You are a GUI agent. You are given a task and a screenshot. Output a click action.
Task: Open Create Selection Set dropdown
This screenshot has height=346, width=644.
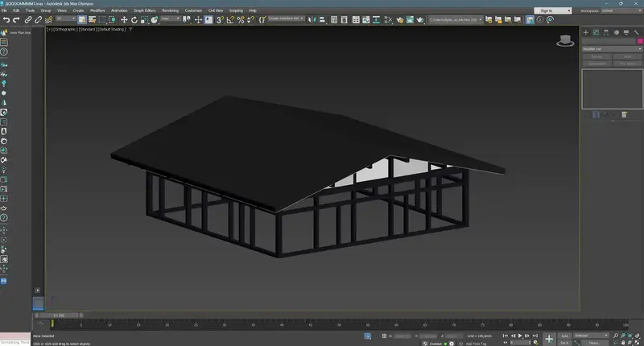click(x=287, y=19)
